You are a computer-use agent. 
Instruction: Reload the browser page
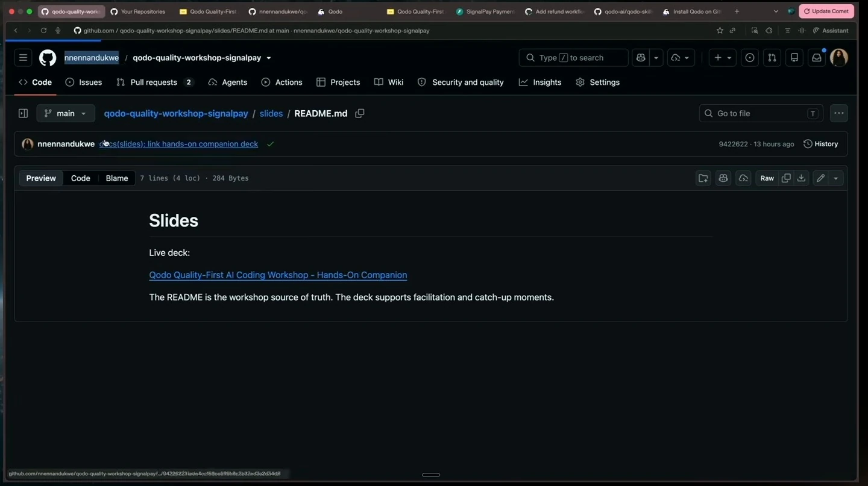[x=43, y=30]
